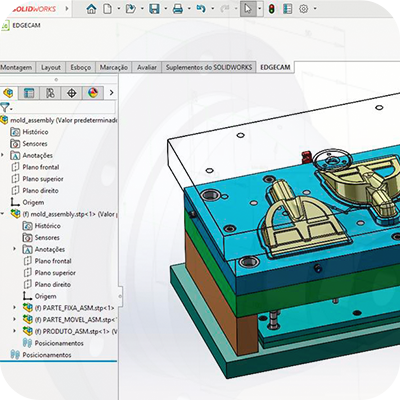Screen dimensions: 400x400
Task: Open the DisplayManager color sphere tab
Action: [x=93, y=93]
